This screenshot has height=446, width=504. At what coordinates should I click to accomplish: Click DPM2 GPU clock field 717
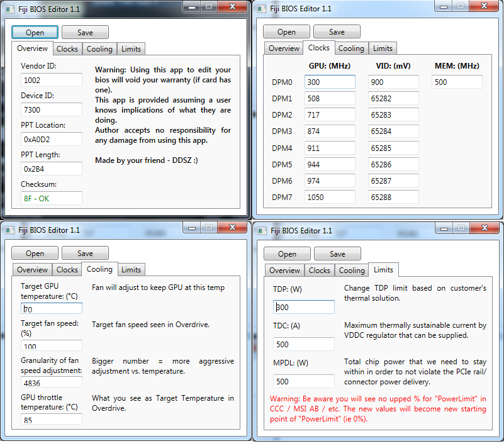pos(330,114)
